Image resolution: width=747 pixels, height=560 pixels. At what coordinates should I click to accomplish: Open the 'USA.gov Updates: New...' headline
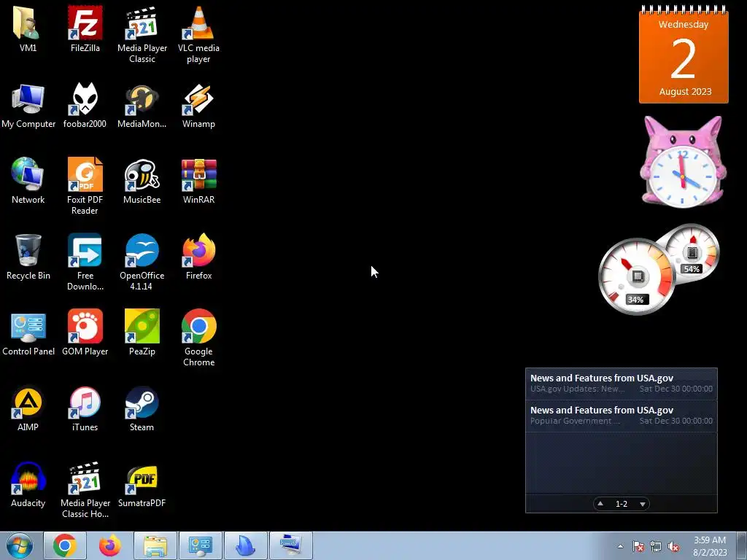point(622,384)
